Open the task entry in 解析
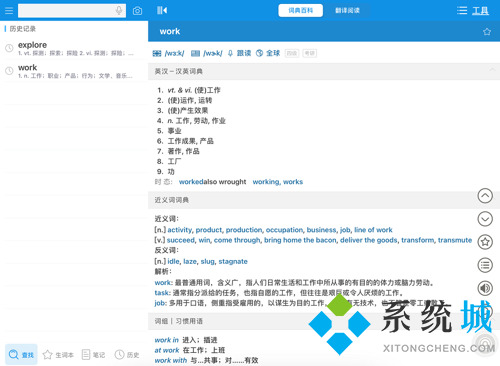The height and width of the screenshot is (366, 500). (x=162, y=293)
